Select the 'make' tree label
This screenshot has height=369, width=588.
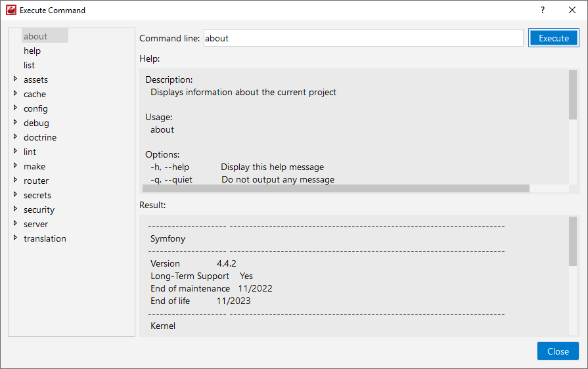(x=35, y=166)
